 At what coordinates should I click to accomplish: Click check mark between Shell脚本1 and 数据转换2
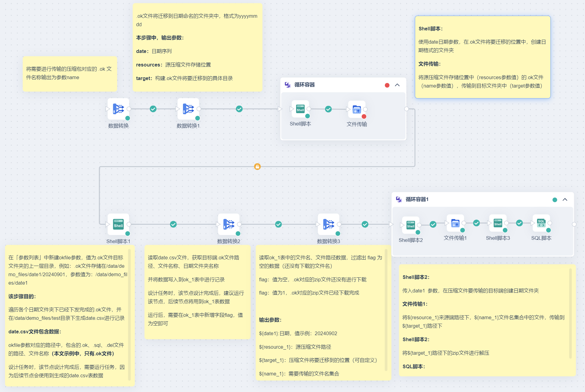173,224
